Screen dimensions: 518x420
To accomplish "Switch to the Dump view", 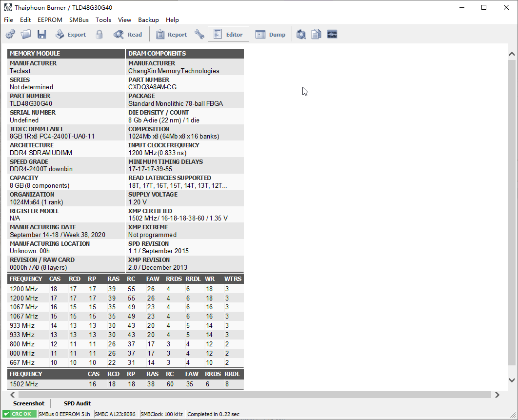I will (x=271, y=35).
